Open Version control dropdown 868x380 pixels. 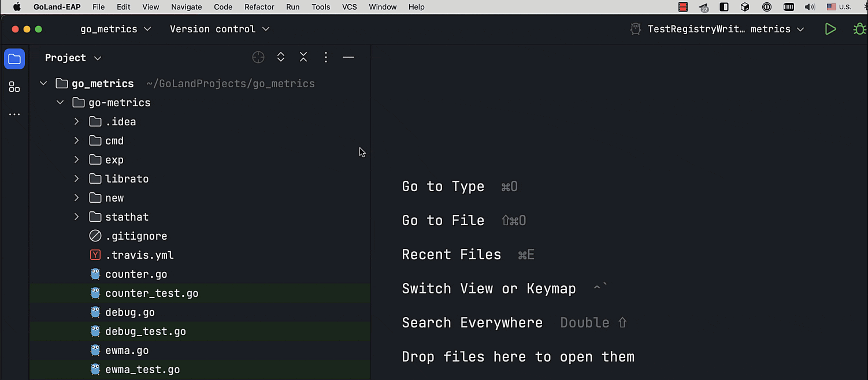click(x=220, y=29)
